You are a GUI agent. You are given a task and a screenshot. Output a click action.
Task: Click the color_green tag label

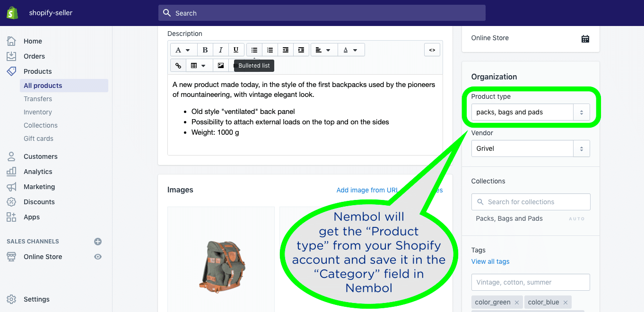point(493,303)
